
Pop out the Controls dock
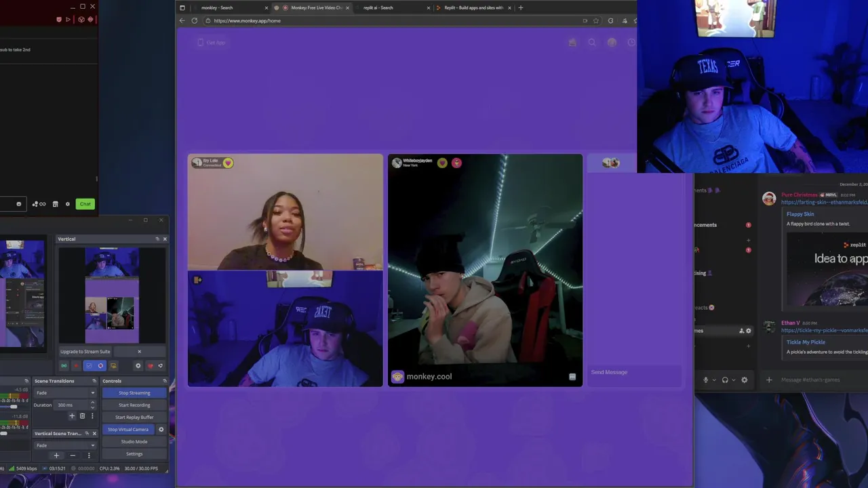[x=165, y=381]
